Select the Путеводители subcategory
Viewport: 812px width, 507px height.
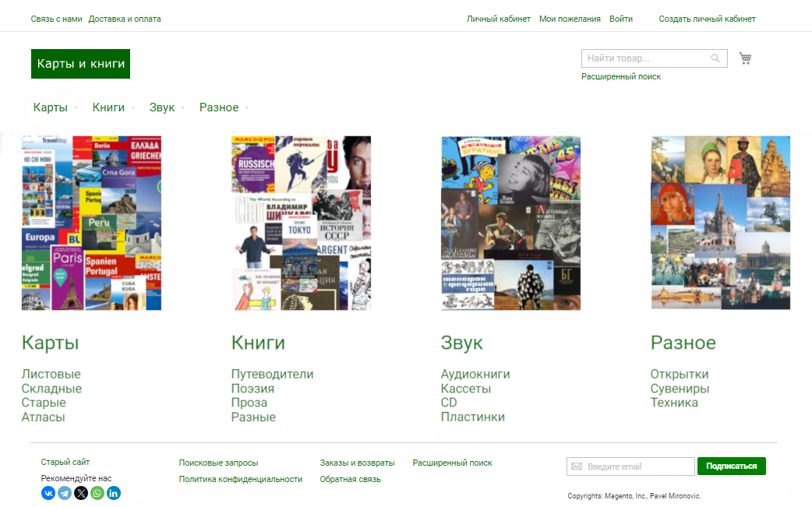click(273, 374)
